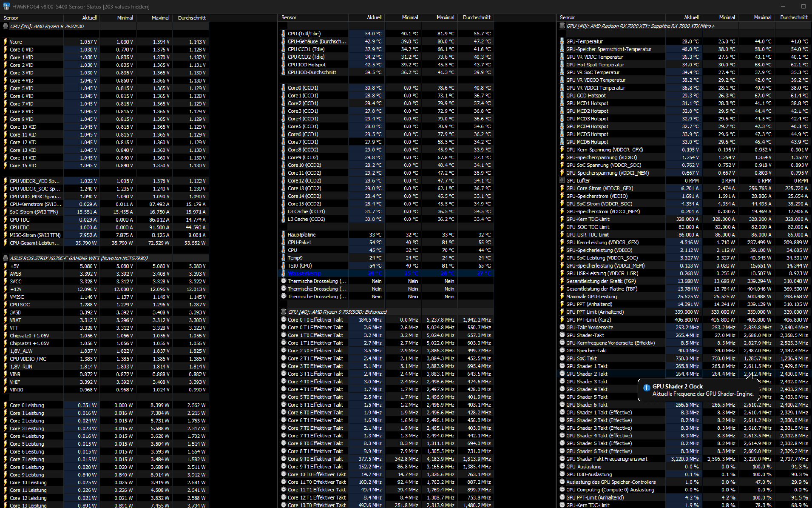Click the +12V voltage icon
Image resolution: width=812 pixels, height=508 pixels.
click(x=5, y=289)
